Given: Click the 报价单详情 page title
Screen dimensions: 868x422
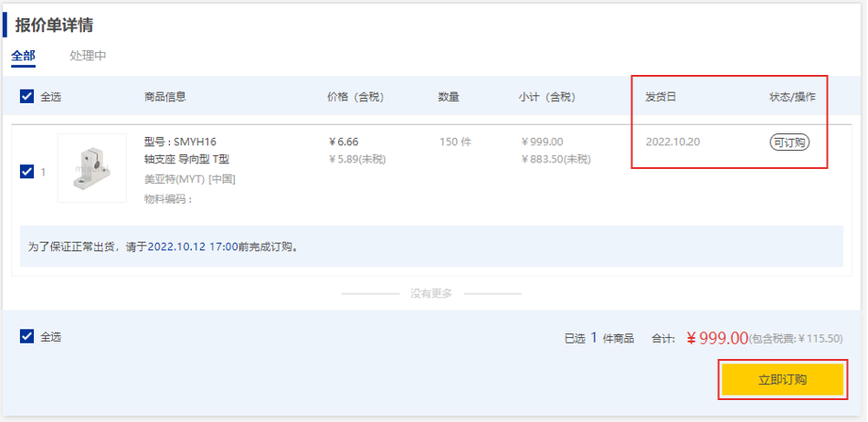Looking at the screenshot, I should coord(54,25).
